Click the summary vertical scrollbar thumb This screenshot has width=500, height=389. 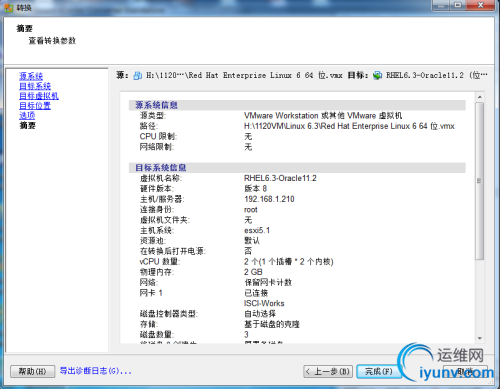(480, 181)
